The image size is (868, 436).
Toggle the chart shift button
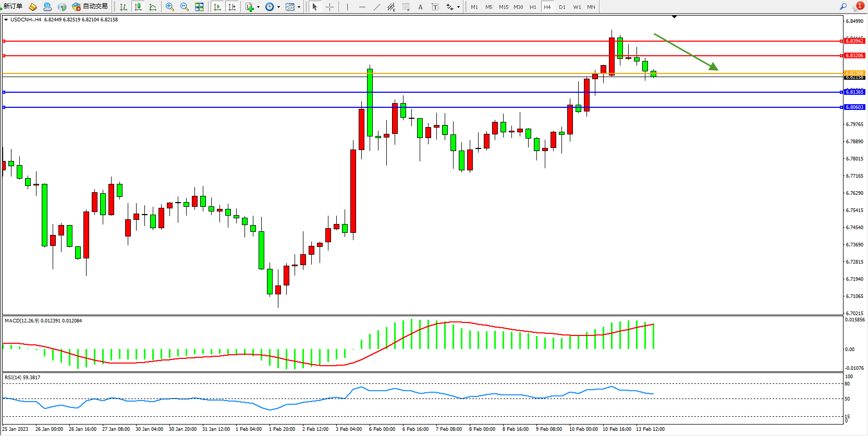point(232,7)
